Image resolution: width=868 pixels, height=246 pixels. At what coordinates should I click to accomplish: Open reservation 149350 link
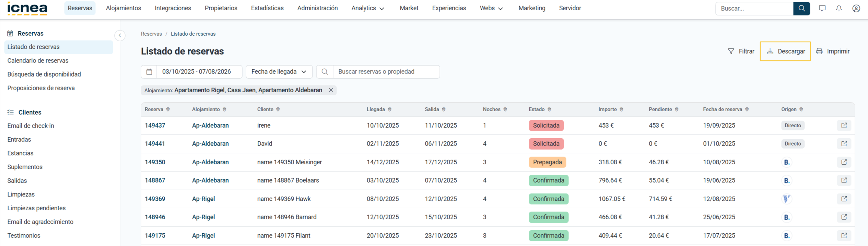click(155, 162)
